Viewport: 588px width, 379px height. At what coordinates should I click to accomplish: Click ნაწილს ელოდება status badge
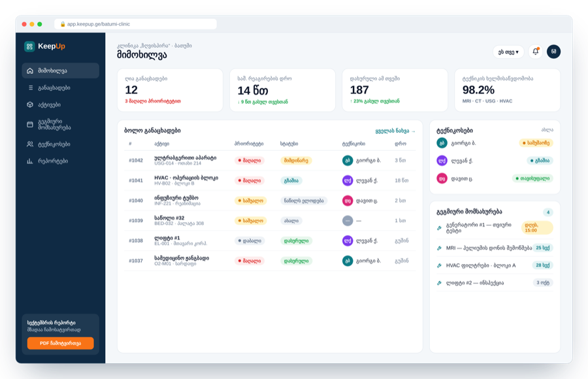304,201
